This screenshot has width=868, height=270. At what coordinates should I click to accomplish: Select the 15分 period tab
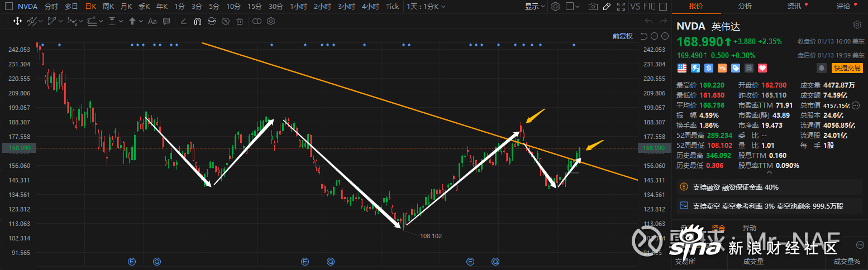point(254,7)
